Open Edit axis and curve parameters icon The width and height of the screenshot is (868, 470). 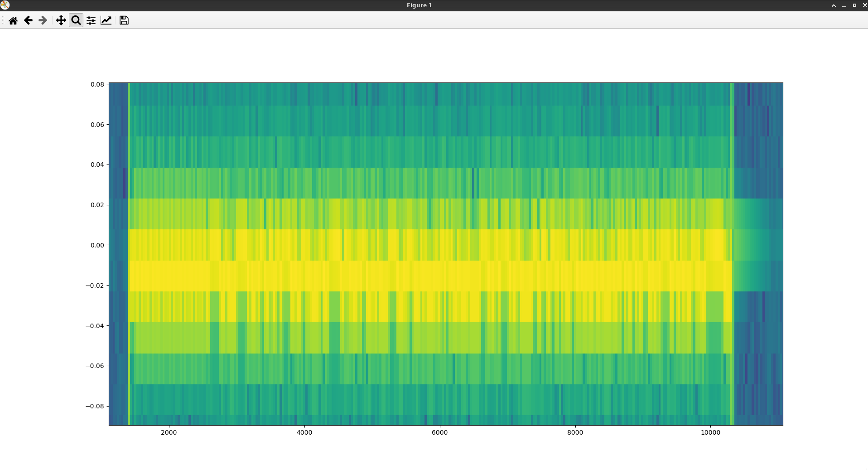pos(106,20)
